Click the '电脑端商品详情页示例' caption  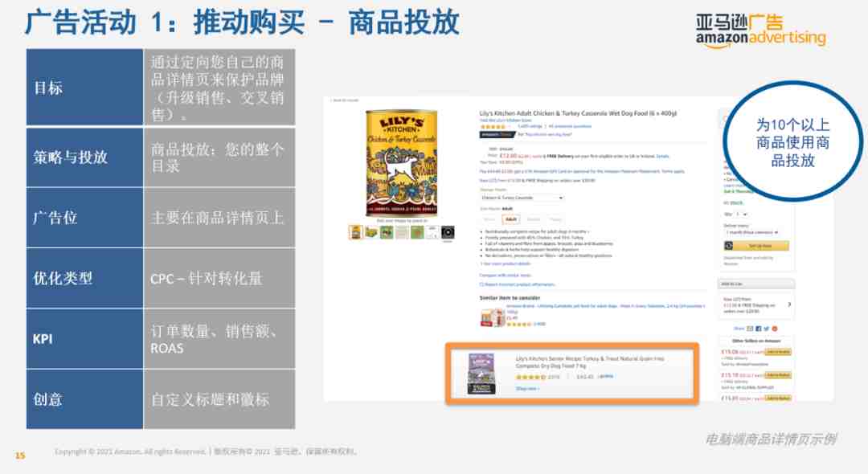click(x=771, y=439)
